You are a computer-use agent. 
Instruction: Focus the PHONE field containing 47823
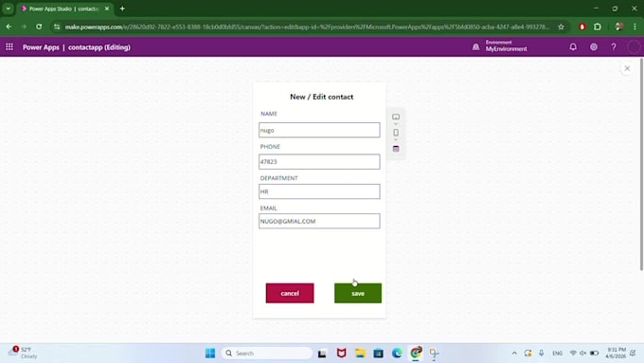pos(319,161)
